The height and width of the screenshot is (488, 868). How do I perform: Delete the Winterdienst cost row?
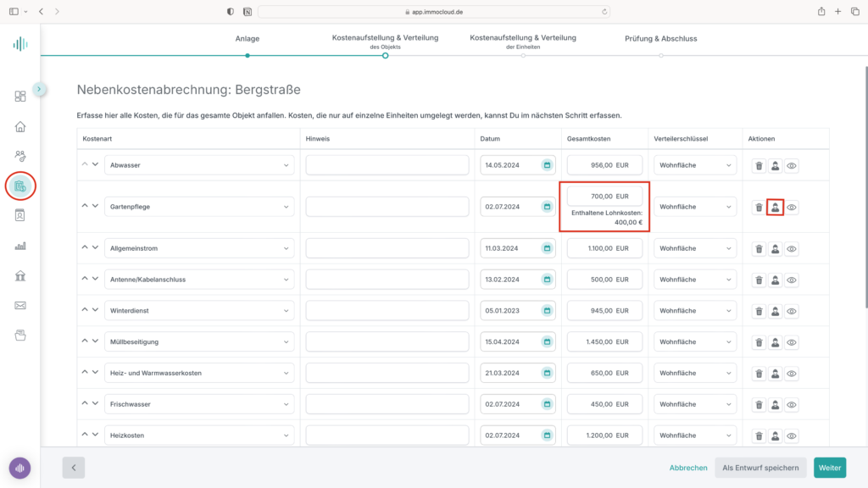pos(759,311)
